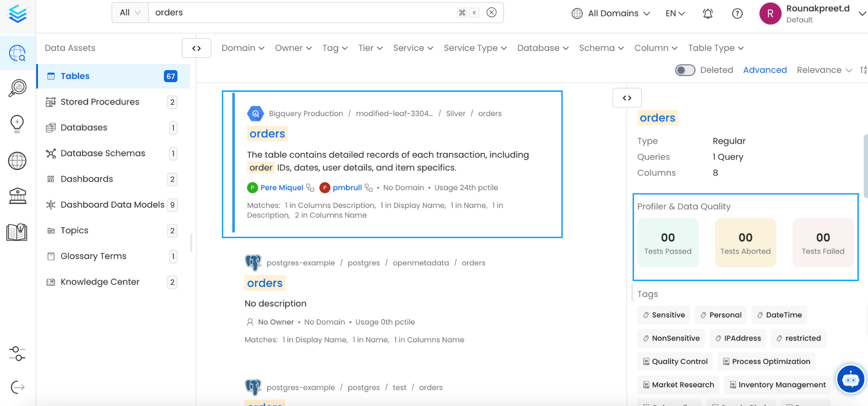
Task: Open the Bigquery orders table title
Action: (267, 134)
